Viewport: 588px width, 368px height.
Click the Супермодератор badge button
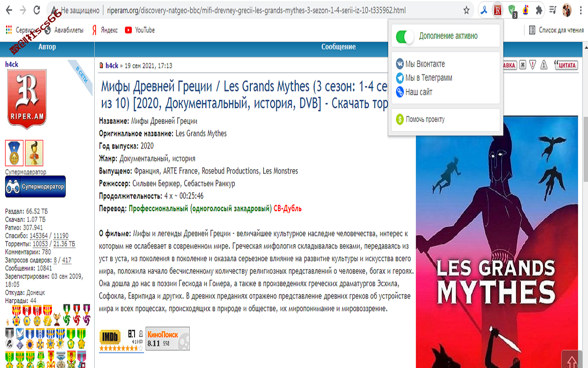[35, 187]
